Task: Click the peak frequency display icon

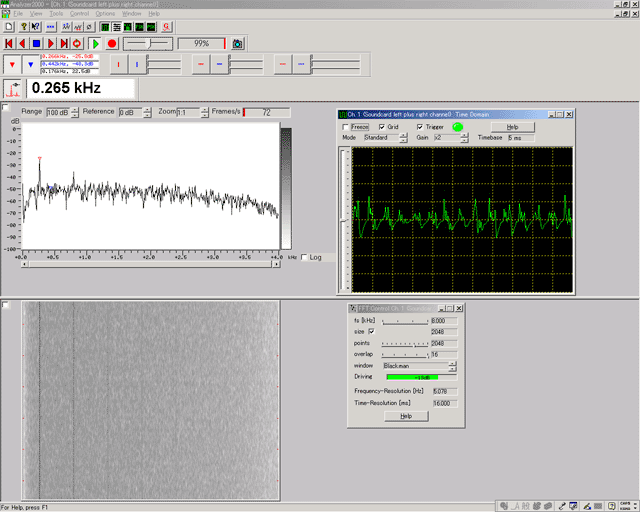Action: [12, 88]
